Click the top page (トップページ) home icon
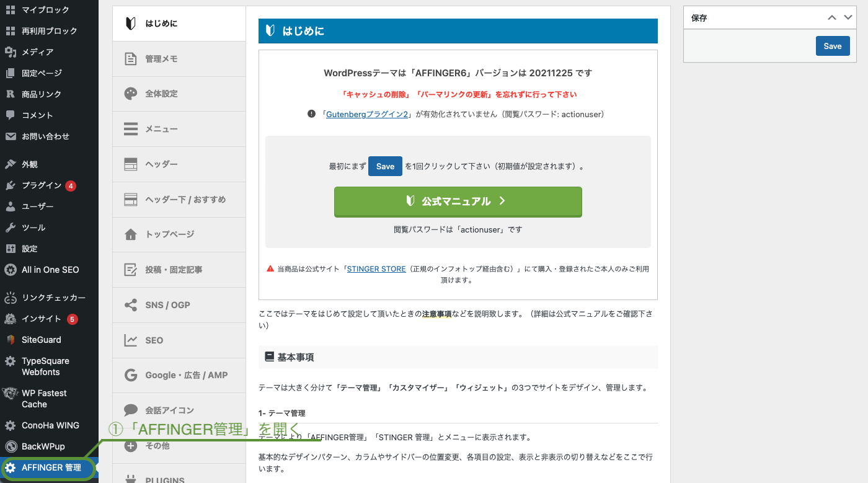Image resolution: width=868 pixels, height=483 pixels. coord(131,234)
